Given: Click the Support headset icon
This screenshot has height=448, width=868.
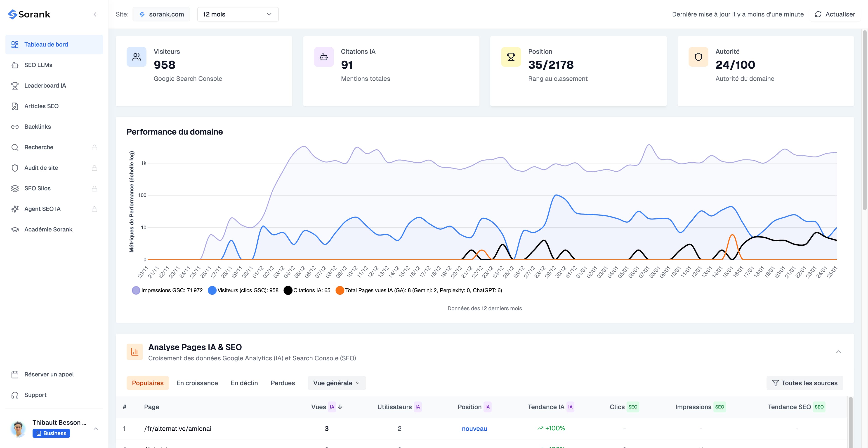Looking at the screenshot, I should (15, 395).
